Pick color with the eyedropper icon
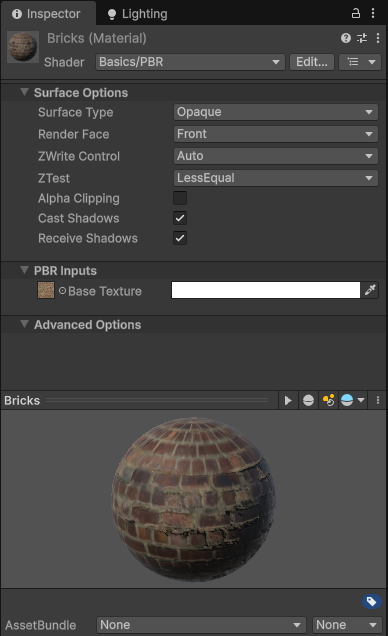 [x=370, y=290]
